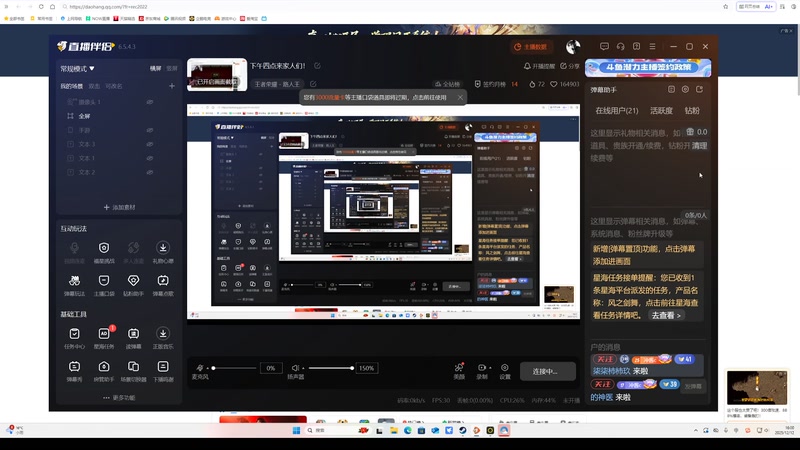Image resolution: width=800 pixels, height=450 pixels.
Task: Open the 弹幕秀 tool
Action: (74, 371)
